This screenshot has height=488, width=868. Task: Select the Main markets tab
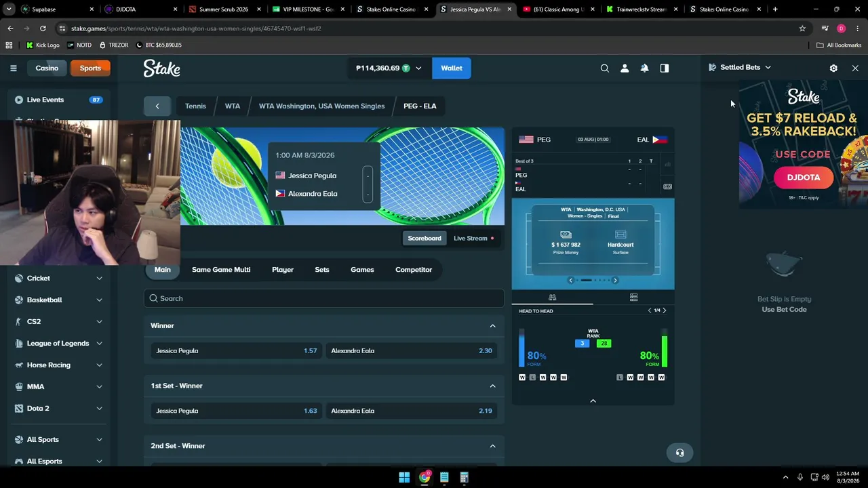[x=163, y=270]
